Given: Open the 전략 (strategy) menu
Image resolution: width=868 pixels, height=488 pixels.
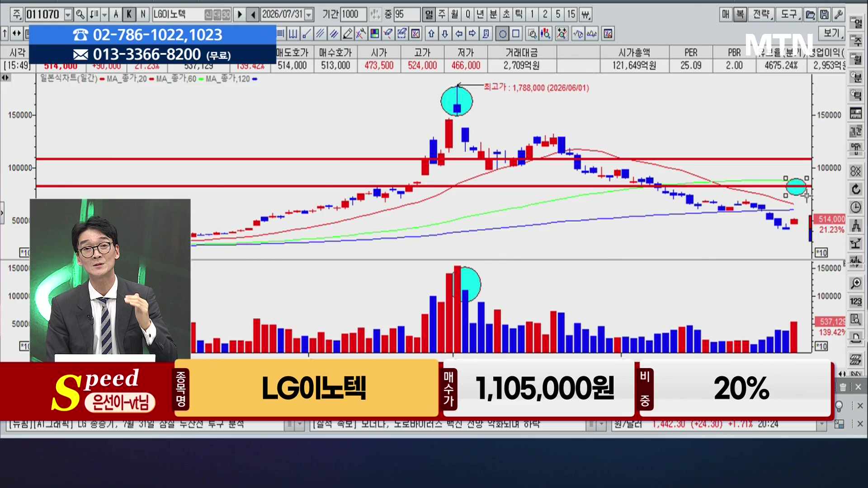Looking at the screenshot, I should 762,14.
